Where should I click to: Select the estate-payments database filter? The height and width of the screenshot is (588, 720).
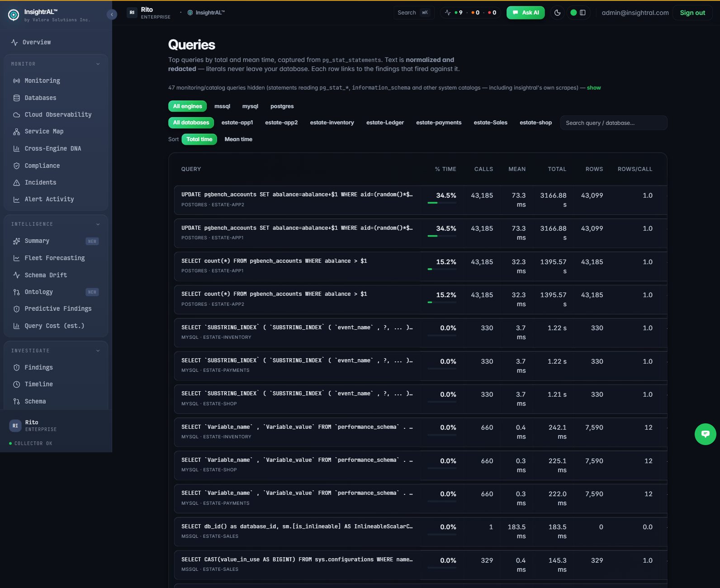(x=439, y=123)
